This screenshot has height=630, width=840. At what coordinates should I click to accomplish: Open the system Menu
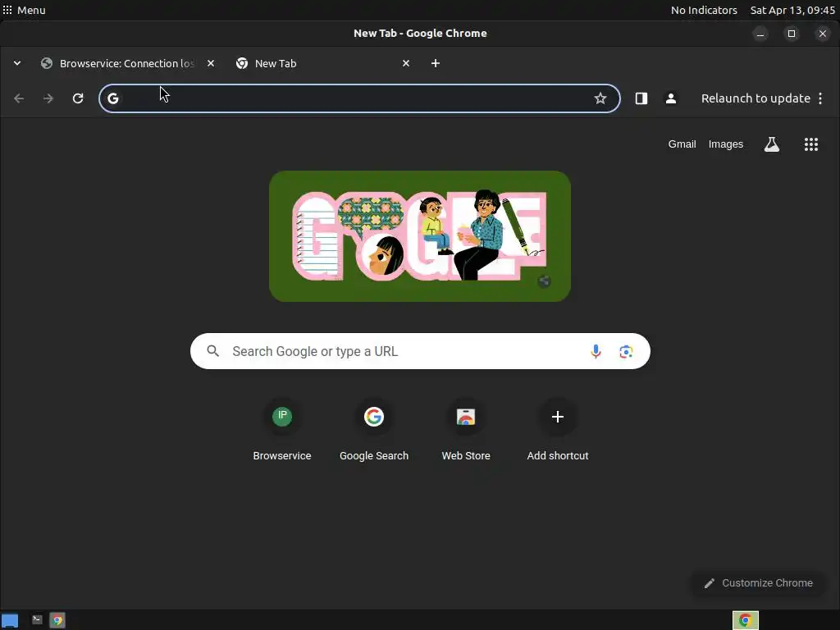(x=24, y=10)
